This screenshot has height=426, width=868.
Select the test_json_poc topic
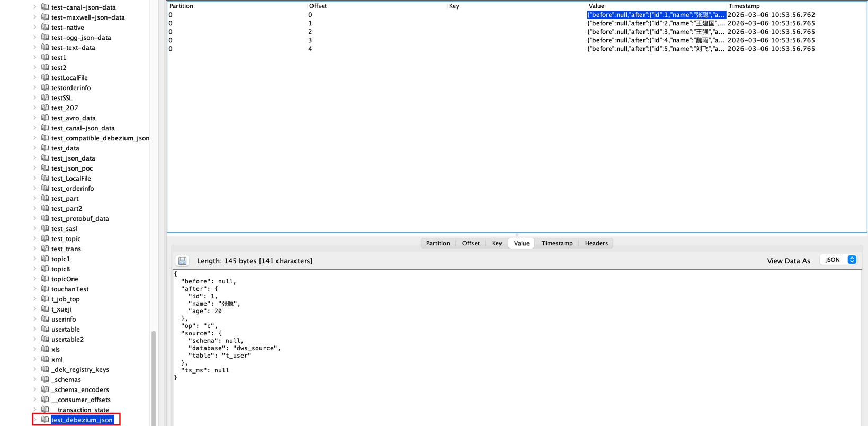click(72, 168)
